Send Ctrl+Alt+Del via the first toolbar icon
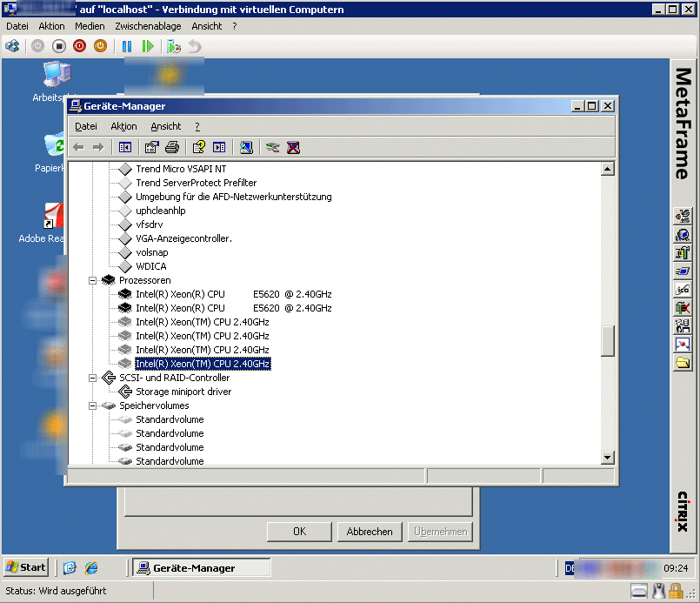 click(12, 46)
